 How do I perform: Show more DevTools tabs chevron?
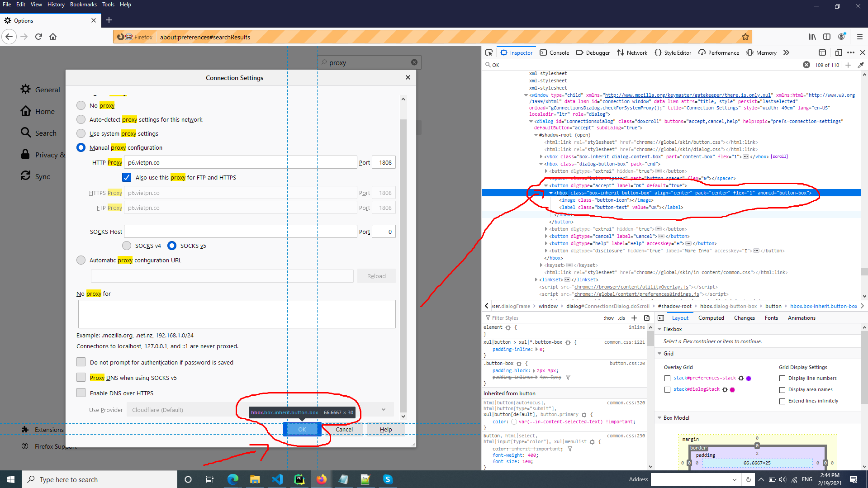tap(787, 52)
